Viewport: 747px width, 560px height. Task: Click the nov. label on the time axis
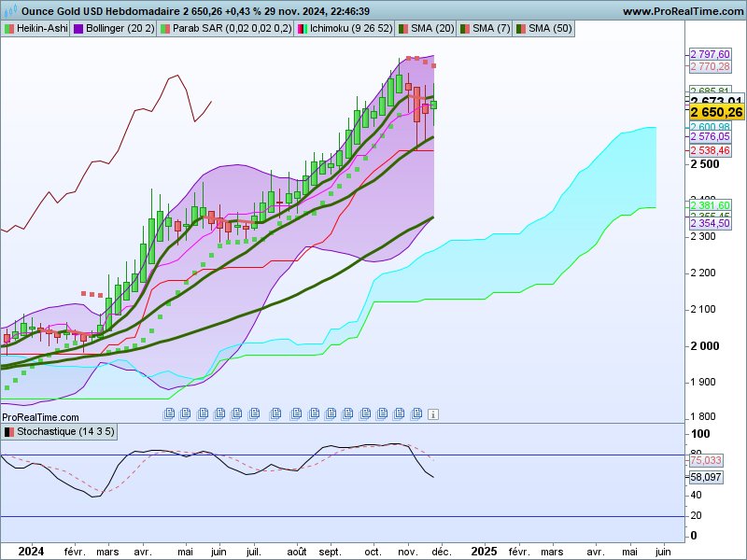407,552
